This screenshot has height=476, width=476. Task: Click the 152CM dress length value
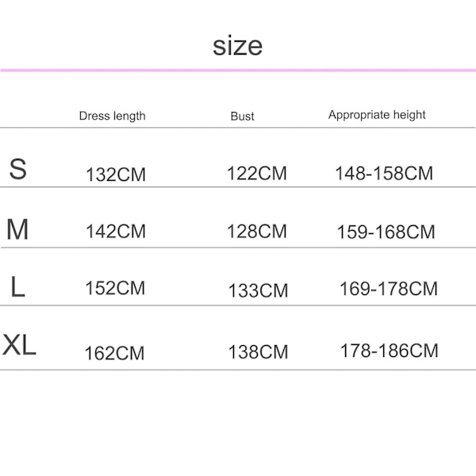(115, 288)
